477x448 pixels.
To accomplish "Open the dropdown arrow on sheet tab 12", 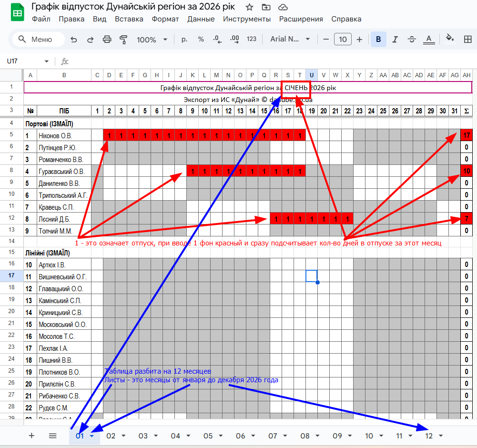I will [441, 436].
